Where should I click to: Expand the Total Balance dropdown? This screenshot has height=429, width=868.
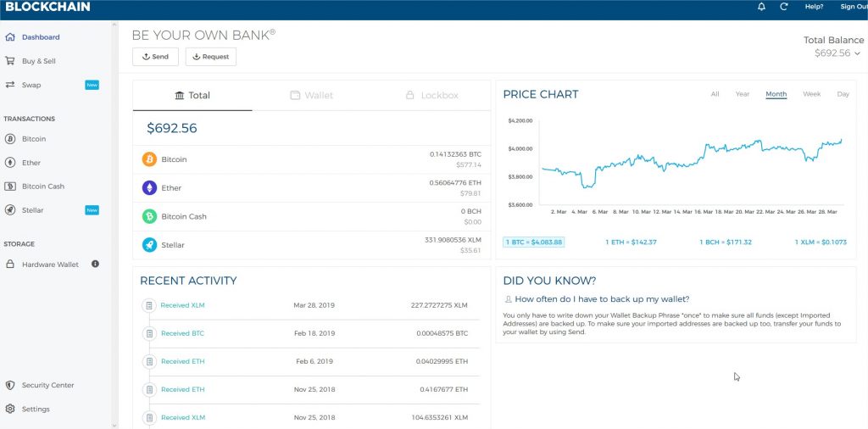pyautogui.click(x=857, y=53)
